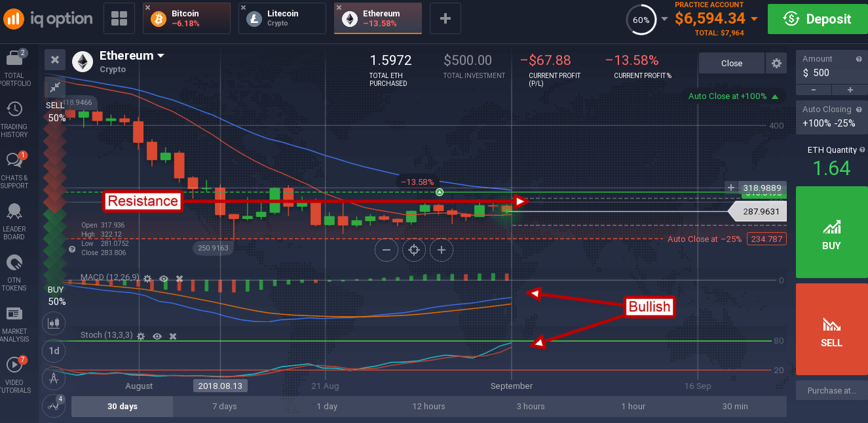868x423 pixels.
Task: Remove the MACD indicator
Action: pyautogui.click(x=179, y=278)
